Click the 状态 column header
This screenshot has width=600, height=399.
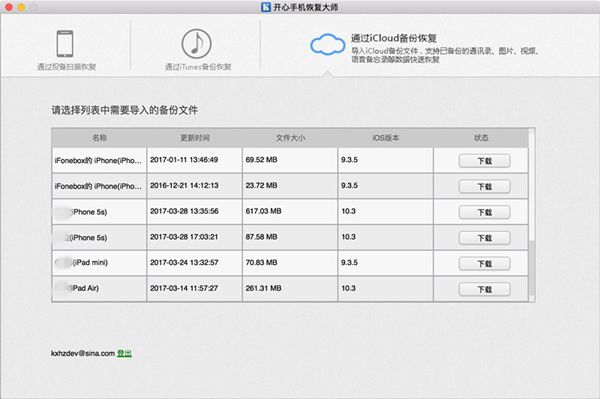[x=481, y=138]
